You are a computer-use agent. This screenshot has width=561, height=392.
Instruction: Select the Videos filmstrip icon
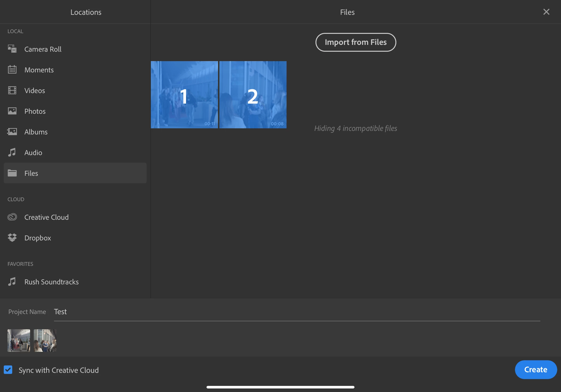(x=12, y=90)
